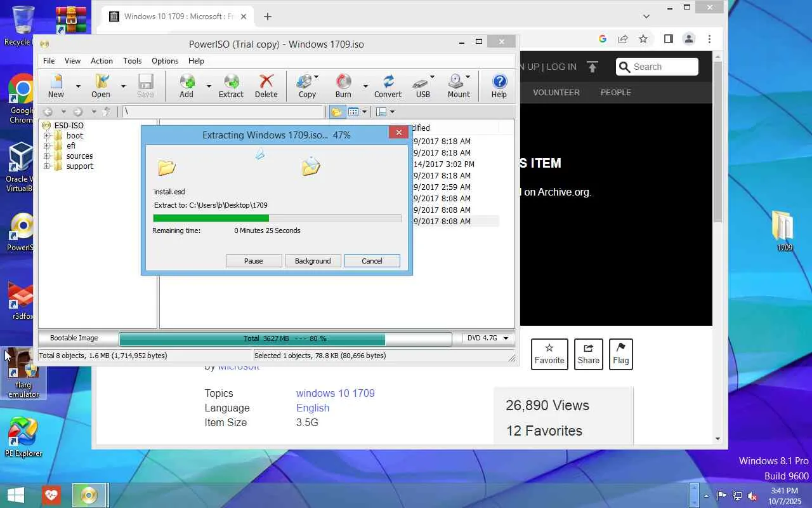The height and width of the screenshot is (508, 812).
Task: Open the New button dropdown arrow
Action: tap(78, 86)
